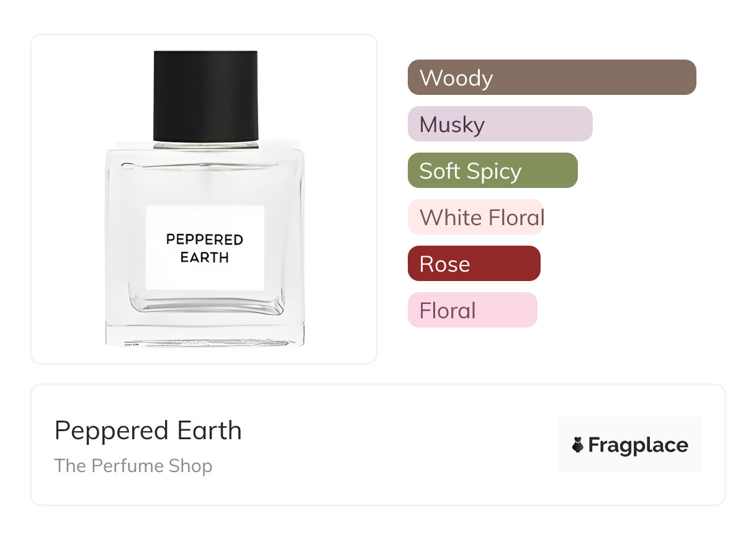Click The Perfume Shop brand link
This screenshot has height=536, width=756.
[133, 466]
